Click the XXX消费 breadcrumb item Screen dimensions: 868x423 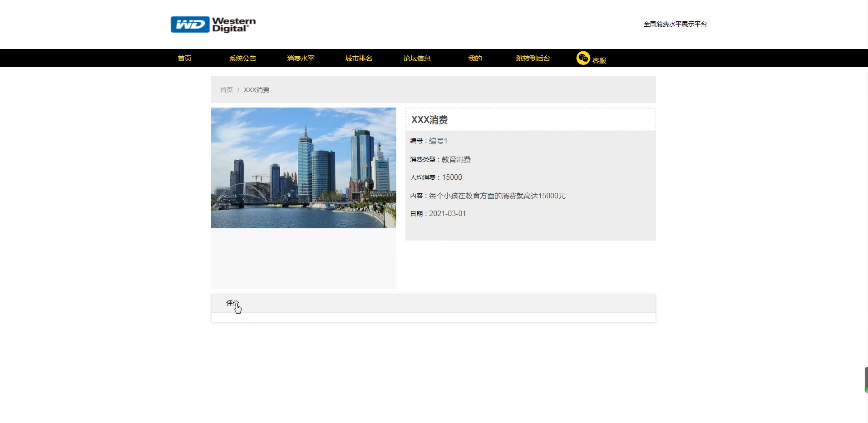tap(256, 90)
